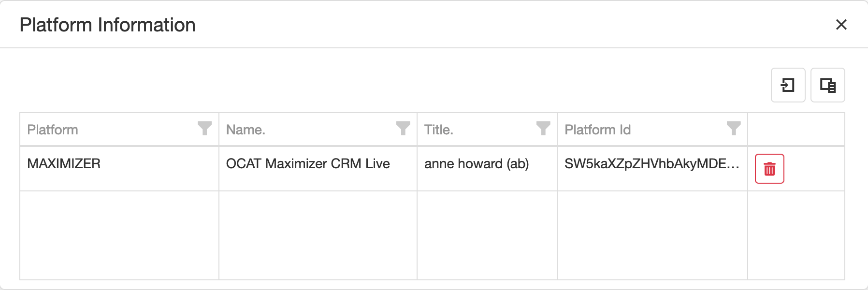Close the Platform Information dialog

[x=841, y=25]
